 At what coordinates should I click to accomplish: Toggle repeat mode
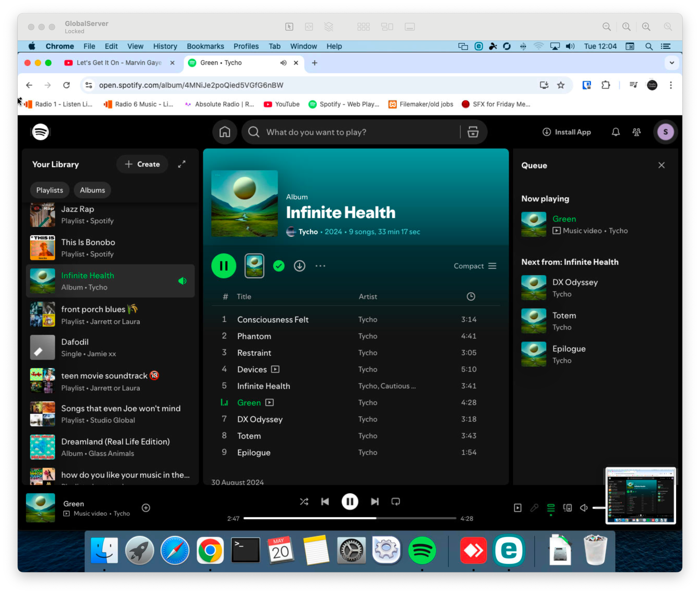tap(396, 502)
